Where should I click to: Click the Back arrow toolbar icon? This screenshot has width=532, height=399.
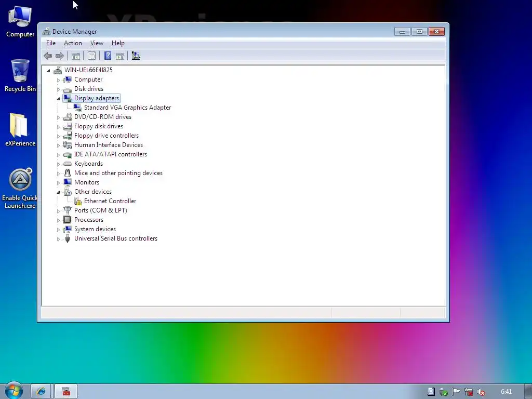(x=48, y=56)
